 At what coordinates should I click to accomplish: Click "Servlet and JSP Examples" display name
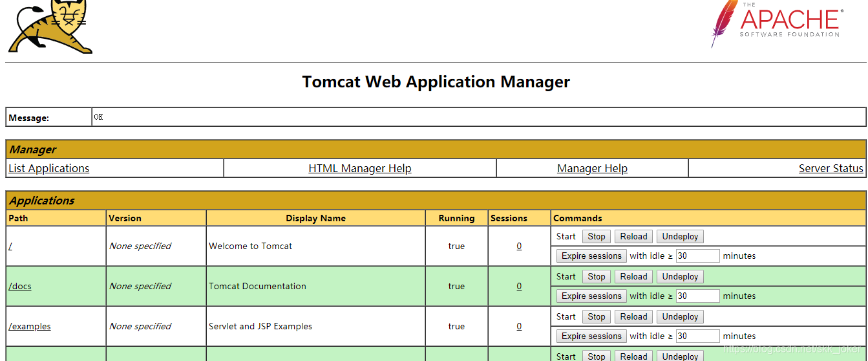click(x=260, y=326)
